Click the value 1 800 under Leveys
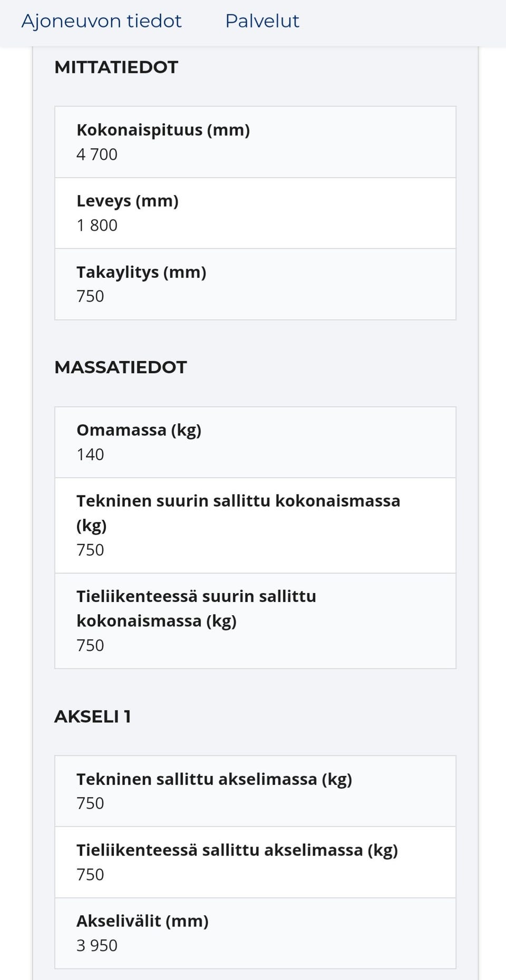 click(x=96, y=226)
